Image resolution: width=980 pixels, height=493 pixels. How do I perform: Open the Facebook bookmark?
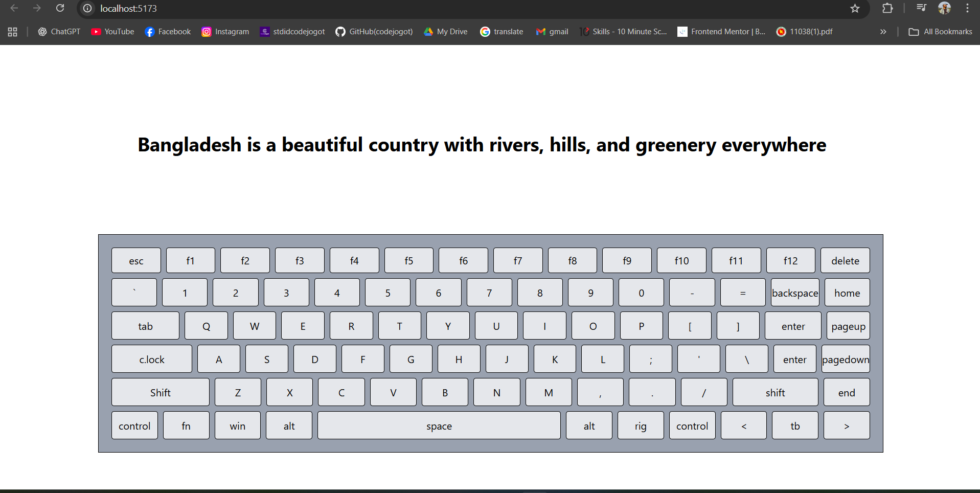[168, 32]
